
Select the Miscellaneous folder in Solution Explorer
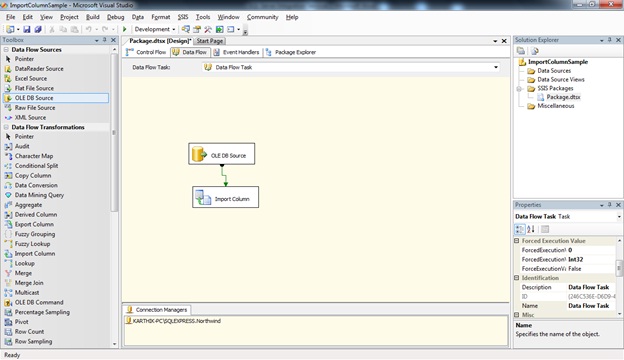click(x=556, y=106)
